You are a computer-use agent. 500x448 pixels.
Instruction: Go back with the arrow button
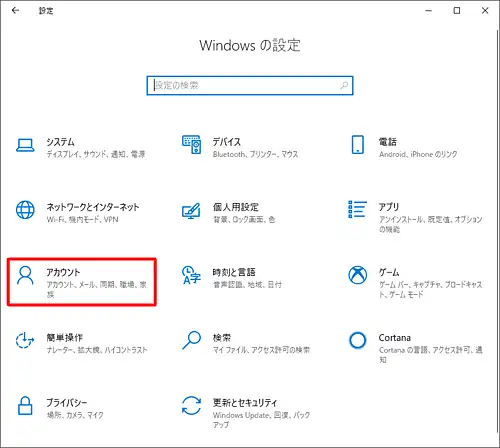(x=15, y=11)
